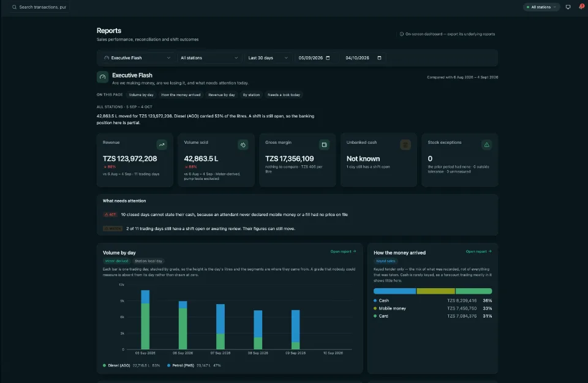Click the blue Cash segment of the tender bar
The height and width of the screenshot is (383, 588).
394,291
